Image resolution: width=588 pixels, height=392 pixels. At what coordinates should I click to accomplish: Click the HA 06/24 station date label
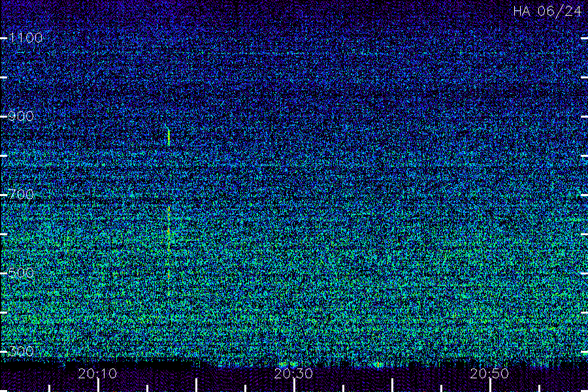coord(547,11)
